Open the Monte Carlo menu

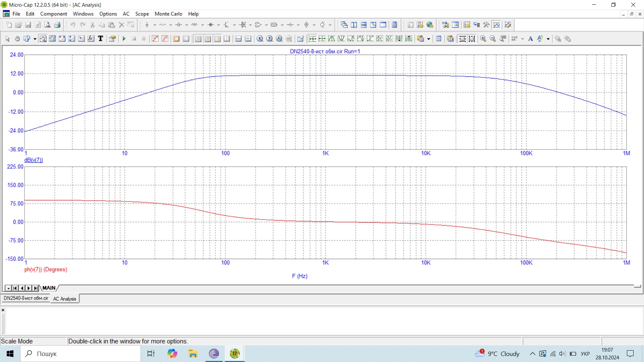coord(168,14)
